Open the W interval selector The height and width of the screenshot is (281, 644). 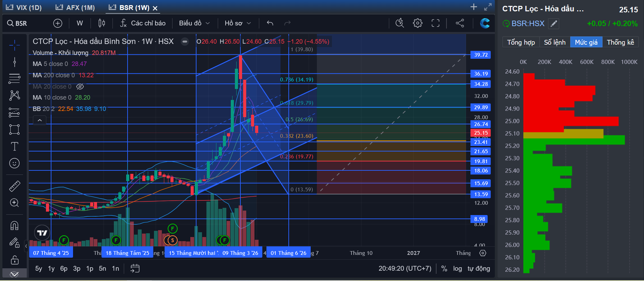tap(80, 23)
